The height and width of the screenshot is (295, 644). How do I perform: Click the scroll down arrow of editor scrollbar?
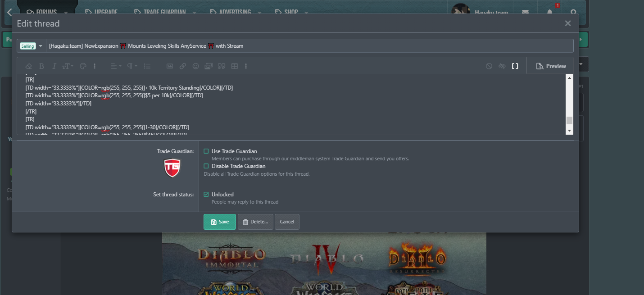[569, 131]
